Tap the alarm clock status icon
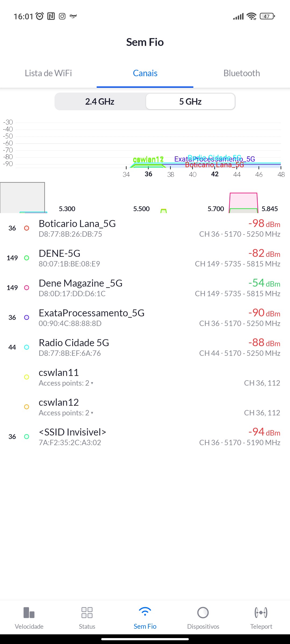The width and height of the screenshot is (290, 644). 40,16
